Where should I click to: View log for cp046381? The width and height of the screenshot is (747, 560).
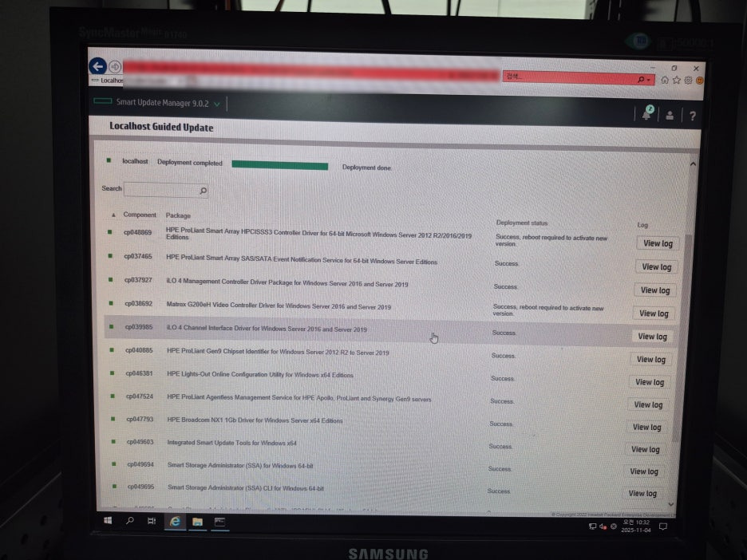[x=650, y=382]
